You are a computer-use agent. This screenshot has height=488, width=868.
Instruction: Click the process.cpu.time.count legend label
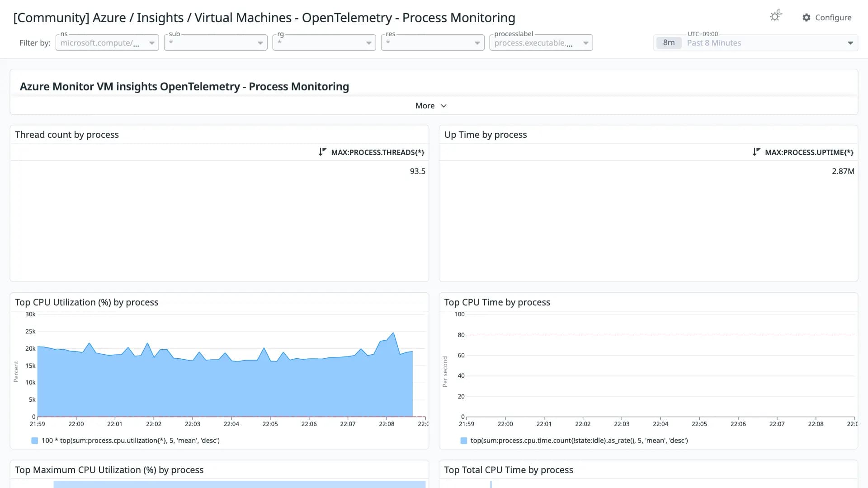579,441
